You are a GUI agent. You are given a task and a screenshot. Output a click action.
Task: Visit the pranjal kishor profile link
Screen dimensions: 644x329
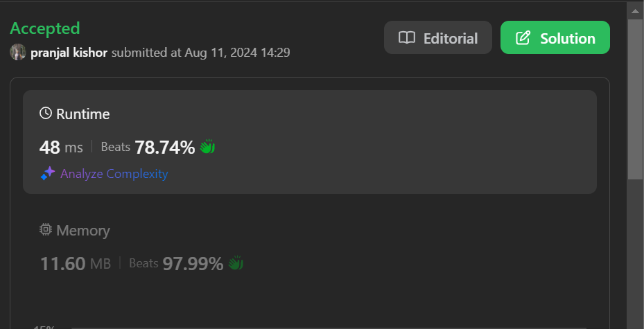[69, 53]
